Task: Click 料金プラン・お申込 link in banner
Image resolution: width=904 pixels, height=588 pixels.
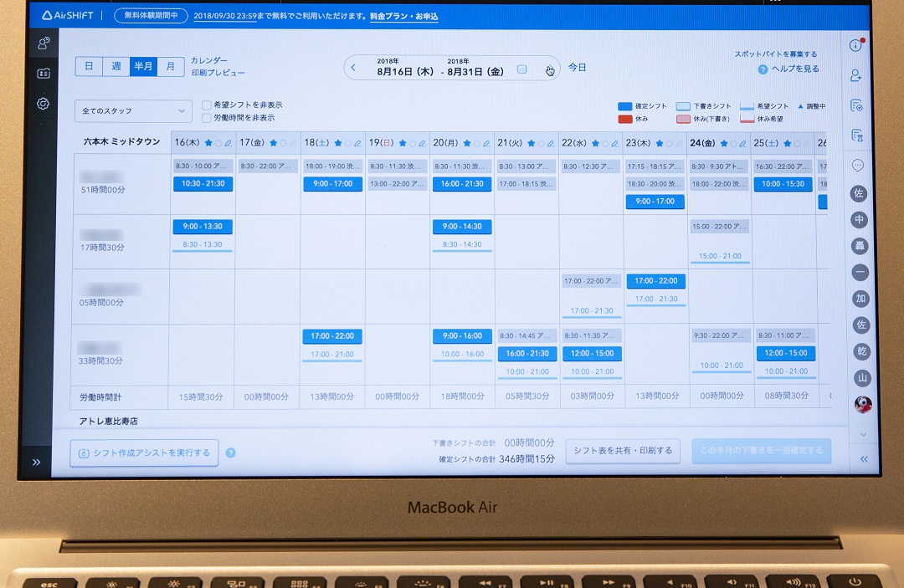Action: click(x=403, y=16)
